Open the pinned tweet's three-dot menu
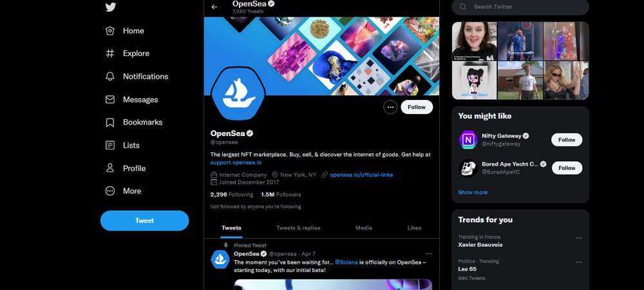The width and height of the screenshot is (644, 290). (429, 254)
